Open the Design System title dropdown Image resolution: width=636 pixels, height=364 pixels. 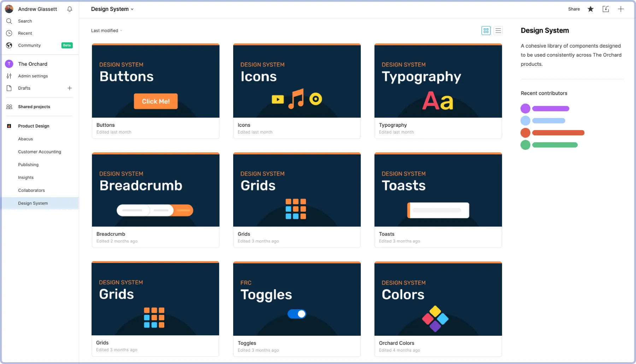(x=112, y=9)
